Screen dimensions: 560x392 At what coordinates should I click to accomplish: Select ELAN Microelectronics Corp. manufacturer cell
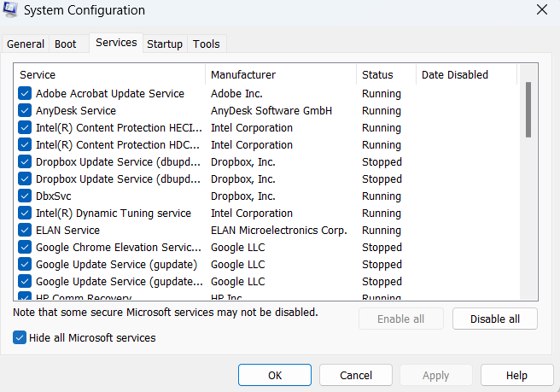click(x=278, y=230)
